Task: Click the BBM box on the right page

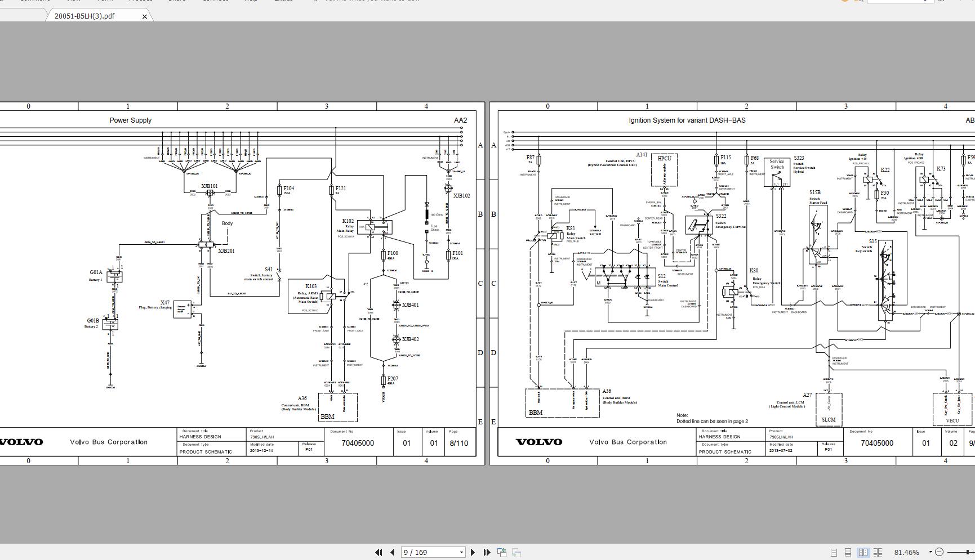Action: [x=563, y=403]
